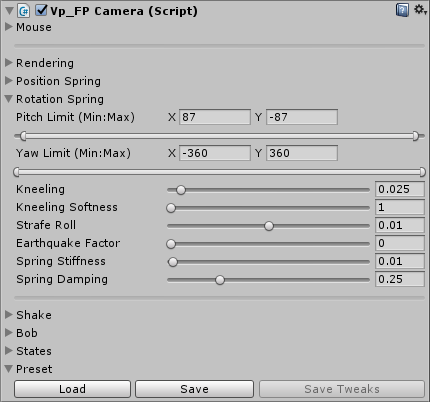Open the script help reference icon
The image size is (430, 402).
pos(402,10)
